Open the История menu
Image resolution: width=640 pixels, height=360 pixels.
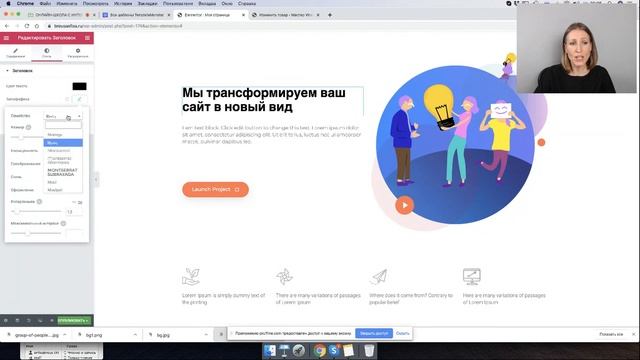[x=123, y=3]
